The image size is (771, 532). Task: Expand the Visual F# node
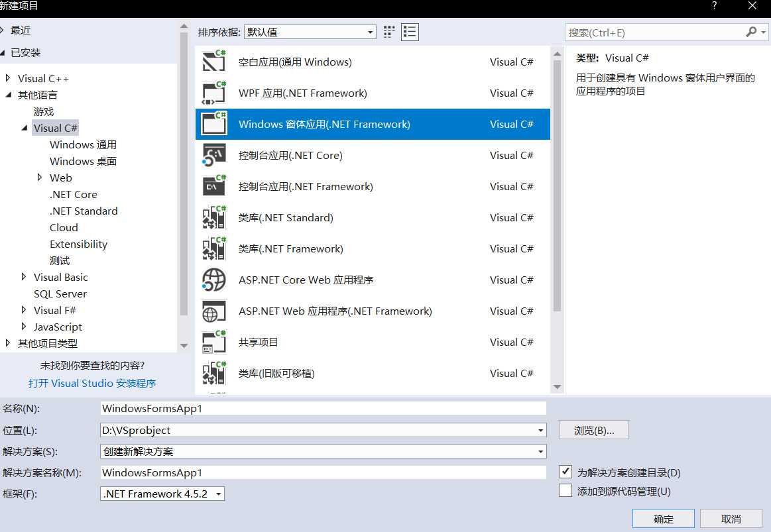pyautogui.click(x=24, y=310)
